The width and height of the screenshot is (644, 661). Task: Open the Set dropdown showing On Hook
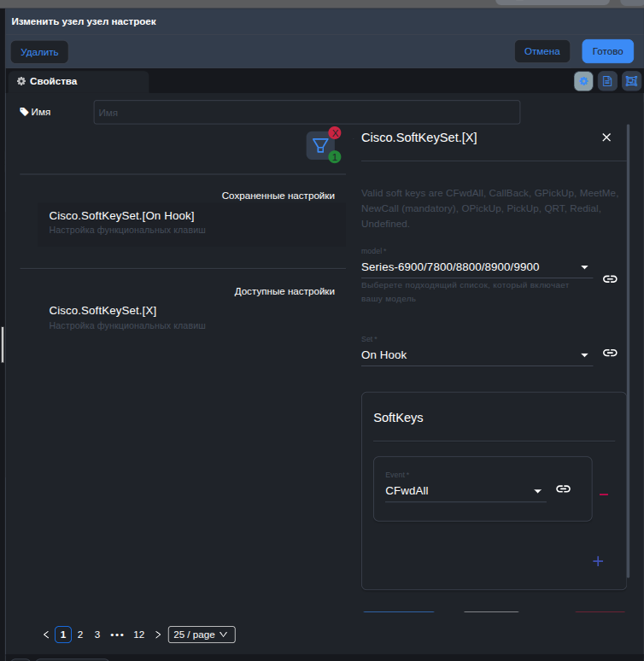(477, 354)
